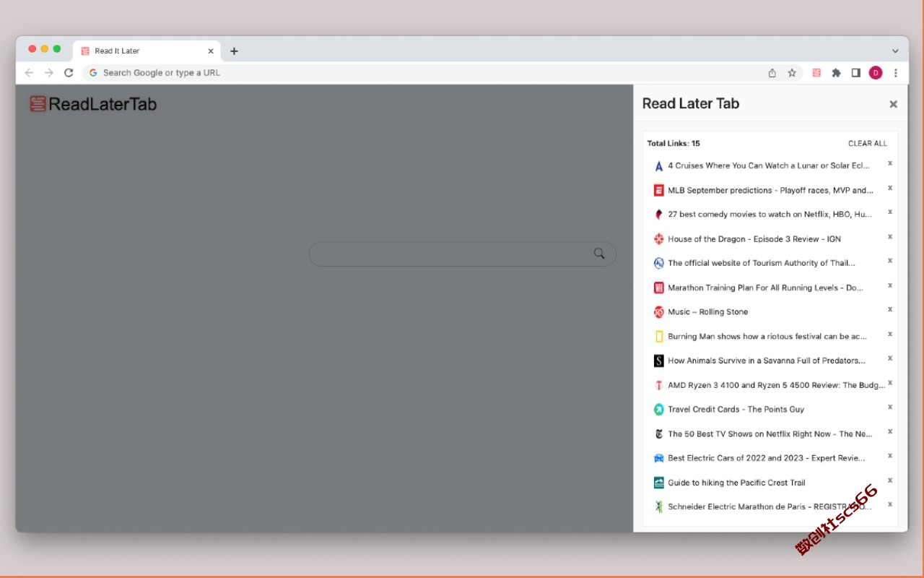
Task: Click the magnifier search icon on page
Action: [x=599, y=254]
